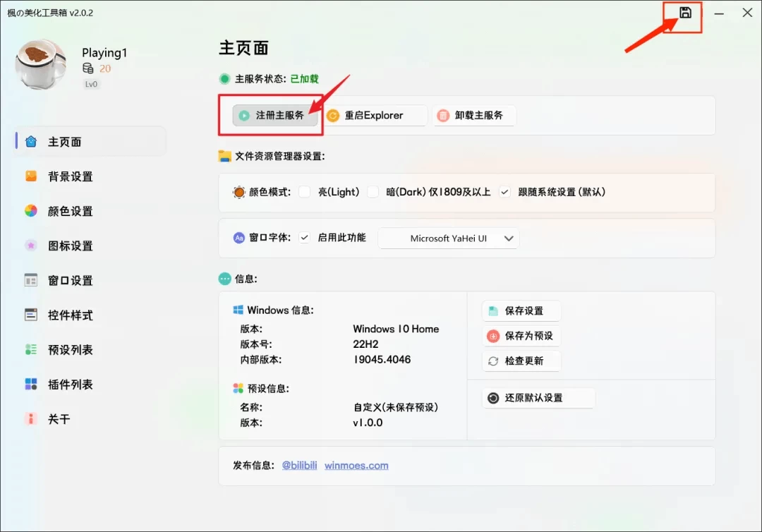Screen dimensions: 762x532
Task: Click the save icon in the title bar
Action: pyautogui.click(x=685, y=13)
